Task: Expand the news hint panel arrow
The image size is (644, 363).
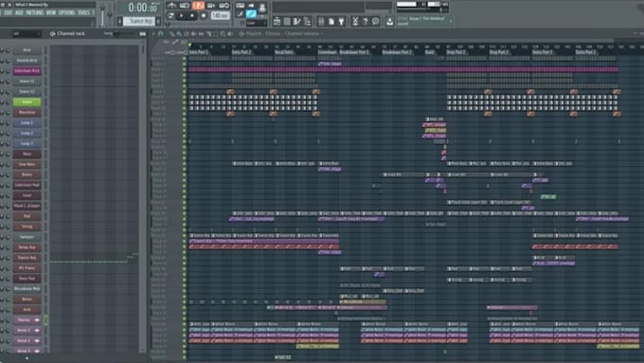Action: click(452, 22)
